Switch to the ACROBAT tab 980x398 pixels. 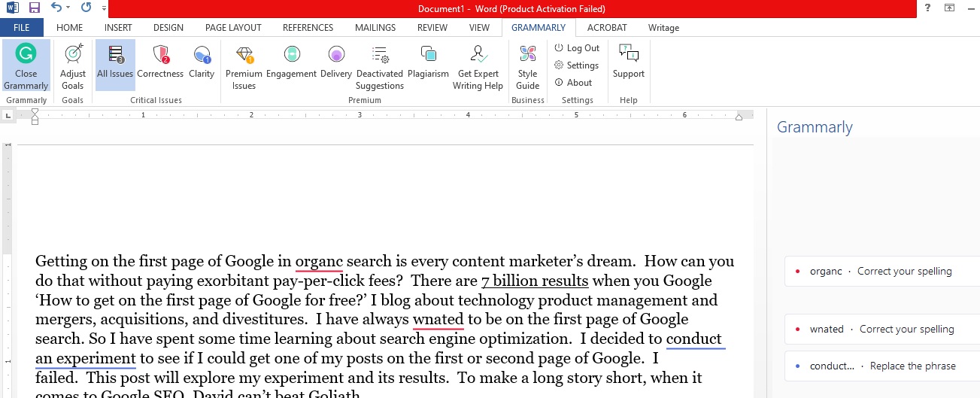click(x=607, y=28)
